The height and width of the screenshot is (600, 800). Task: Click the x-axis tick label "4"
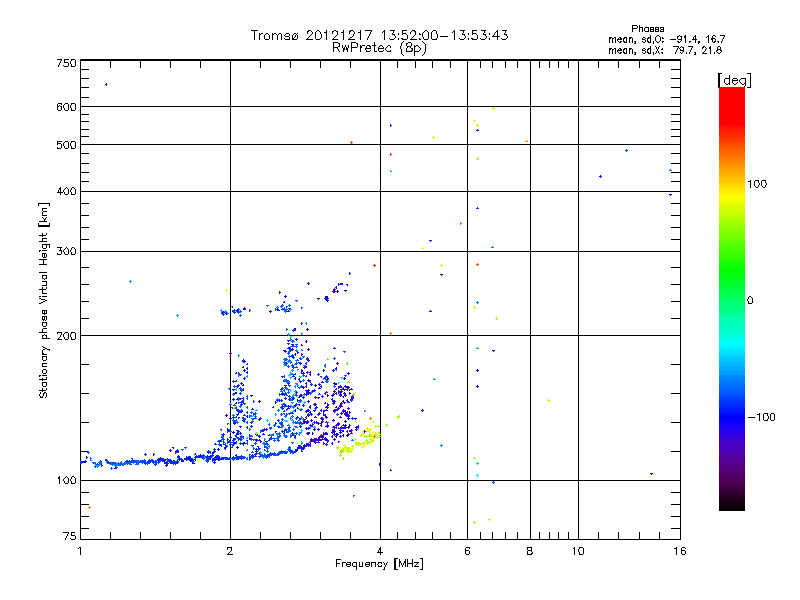pyautogui.click(x=380, y=551)
